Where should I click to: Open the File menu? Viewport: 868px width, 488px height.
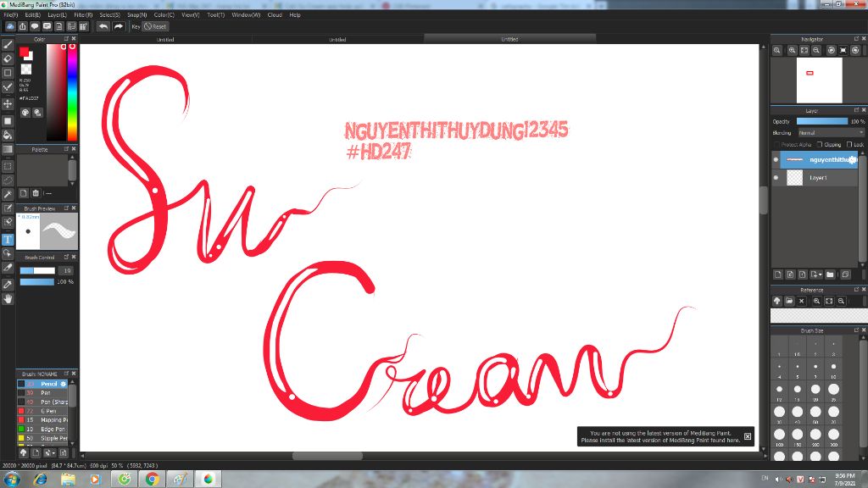pyautogui.click(x=10, y=15)
